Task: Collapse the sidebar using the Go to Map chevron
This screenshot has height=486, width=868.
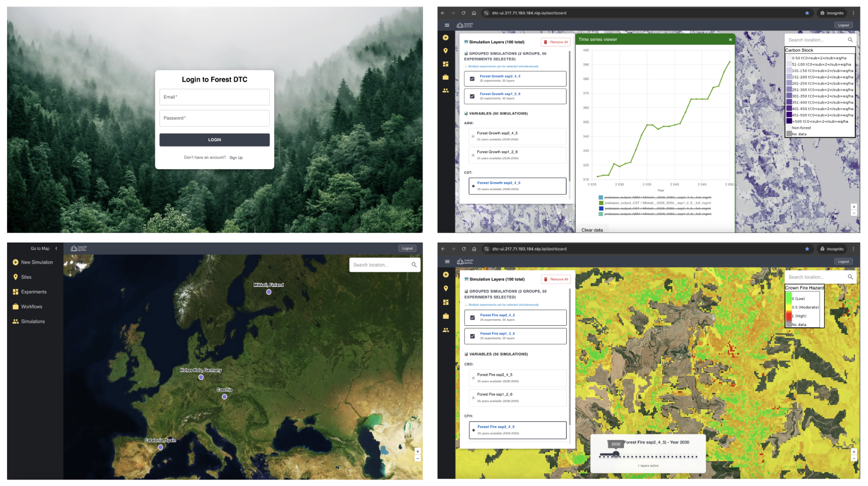Action: (x=56, y=248)
